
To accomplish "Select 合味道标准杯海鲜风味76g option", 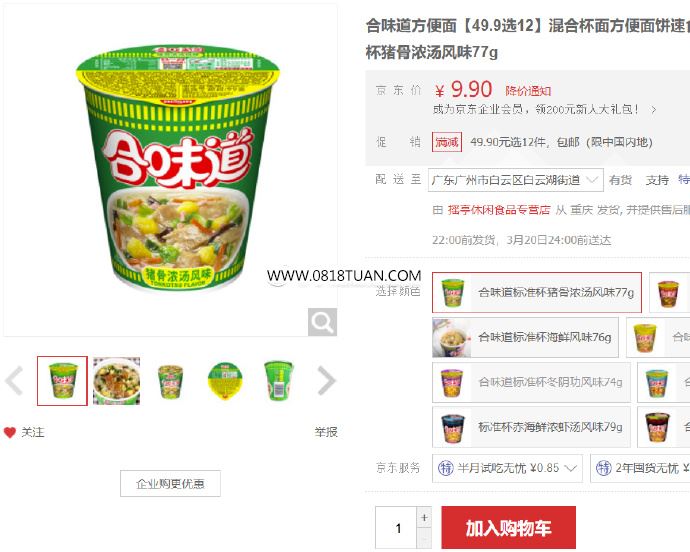I will click(525, 337).
